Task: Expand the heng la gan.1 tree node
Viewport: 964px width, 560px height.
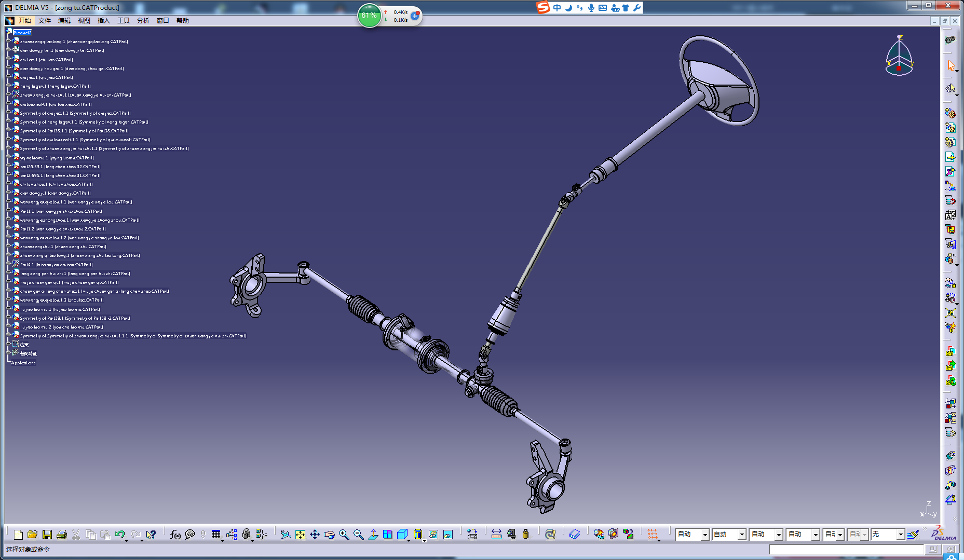Action: pos(9,86)
